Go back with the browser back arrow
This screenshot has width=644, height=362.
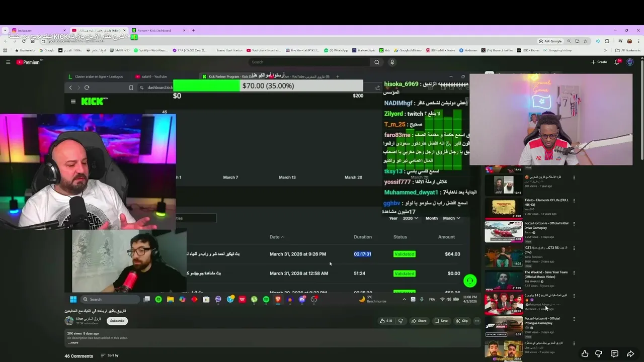5,41
